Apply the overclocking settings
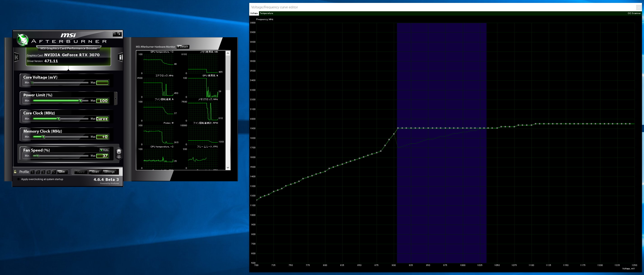 pos(81,172)
